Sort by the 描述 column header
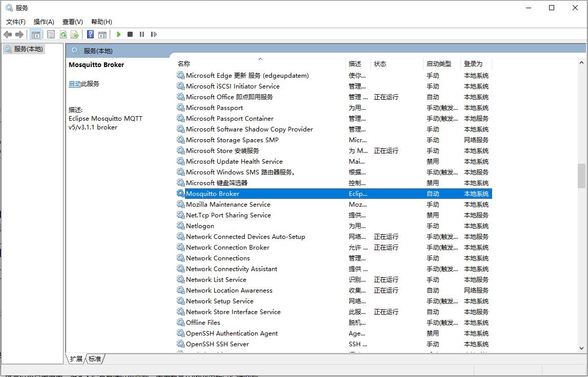The image size is (588, 377). pyautogui.click(x=358, y=63)
